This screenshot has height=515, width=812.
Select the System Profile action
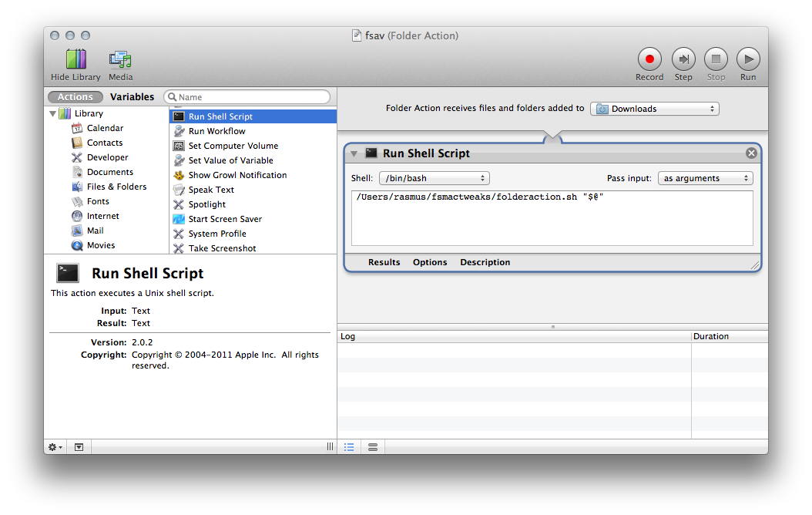coord(253,234)
